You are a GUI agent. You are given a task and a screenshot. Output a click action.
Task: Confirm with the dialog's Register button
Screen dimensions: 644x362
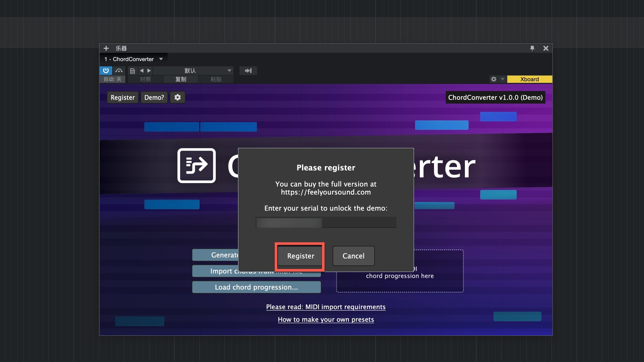coord(301,256)
